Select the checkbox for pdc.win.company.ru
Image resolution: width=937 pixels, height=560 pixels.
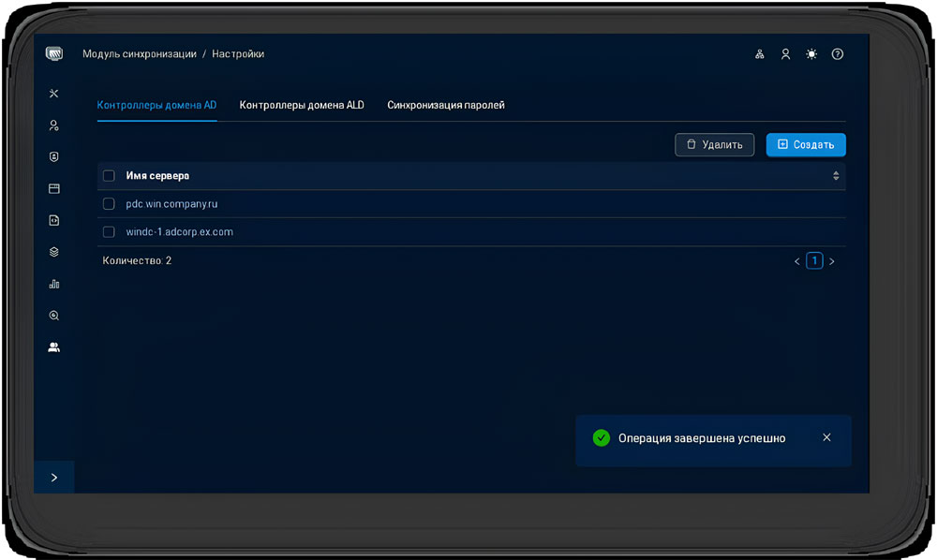click(109, 204)
